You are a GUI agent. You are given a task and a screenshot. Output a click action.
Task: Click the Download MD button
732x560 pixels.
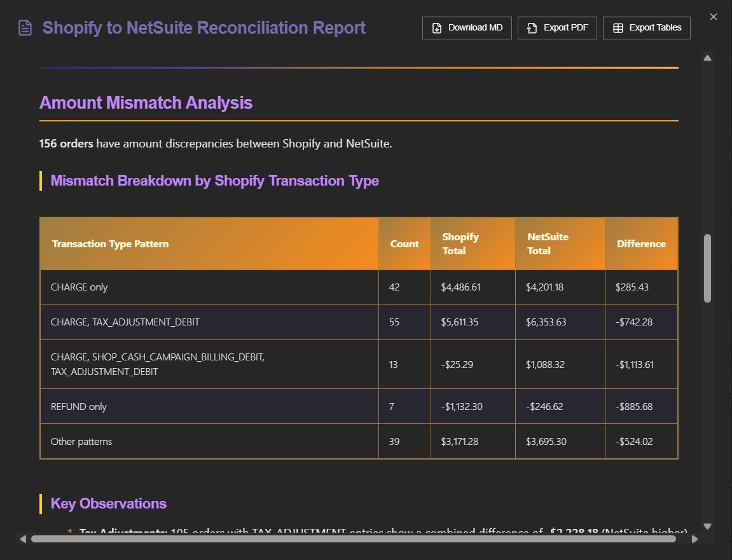tap(467, 28)
